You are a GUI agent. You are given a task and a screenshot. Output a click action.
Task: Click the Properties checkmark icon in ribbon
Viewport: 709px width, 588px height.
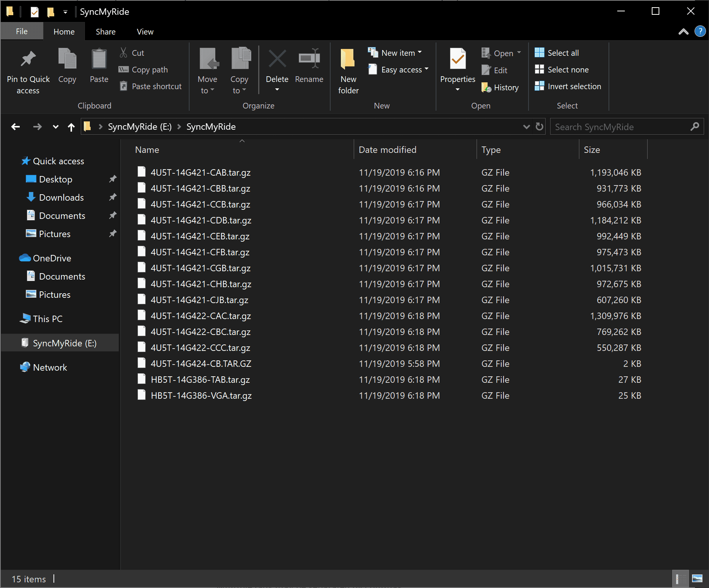click(x=458, y=59)
